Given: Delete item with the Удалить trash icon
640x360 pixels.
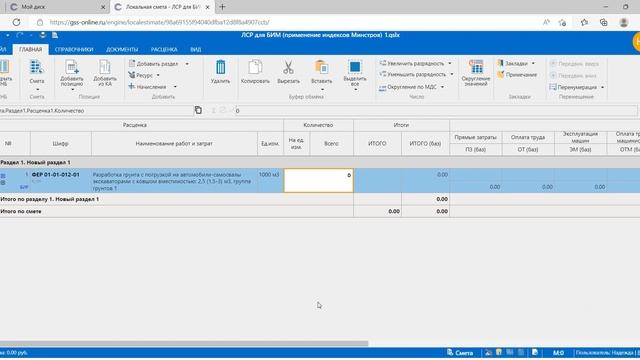Looking at the screenshot, I should (x=220, y=67).
